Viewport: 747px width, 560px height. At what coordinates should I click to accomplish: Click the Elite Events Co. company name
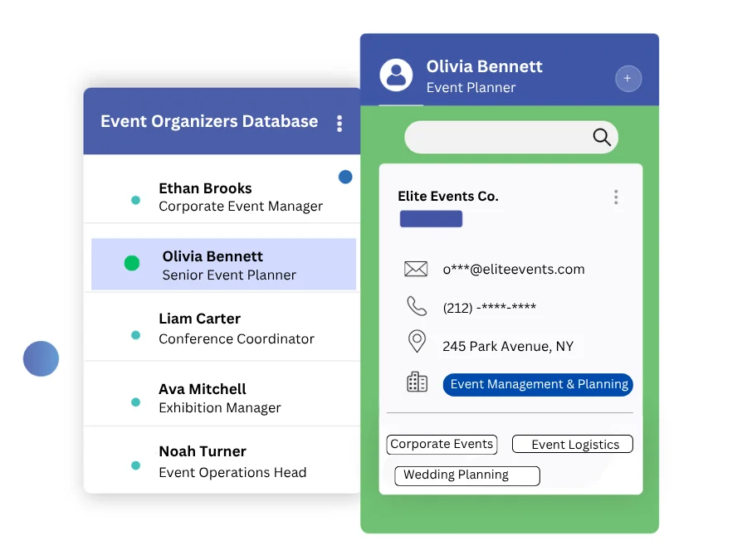click(448, 196)
